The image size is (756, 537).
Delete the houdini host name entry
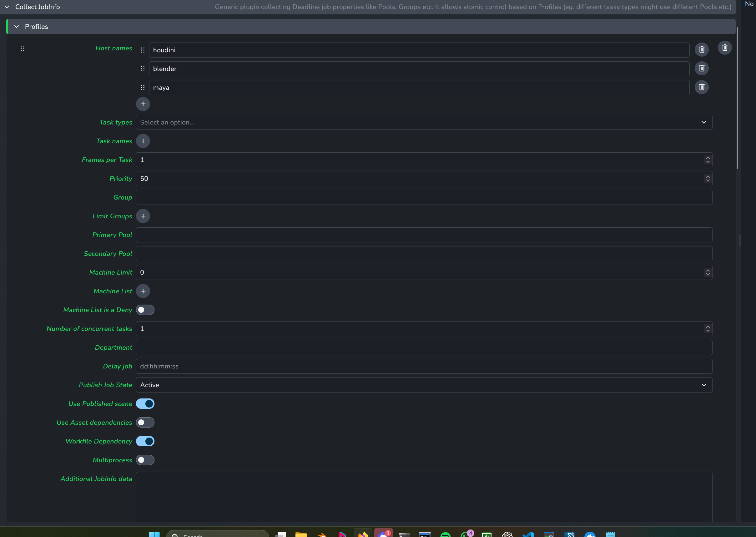(702, 50)
